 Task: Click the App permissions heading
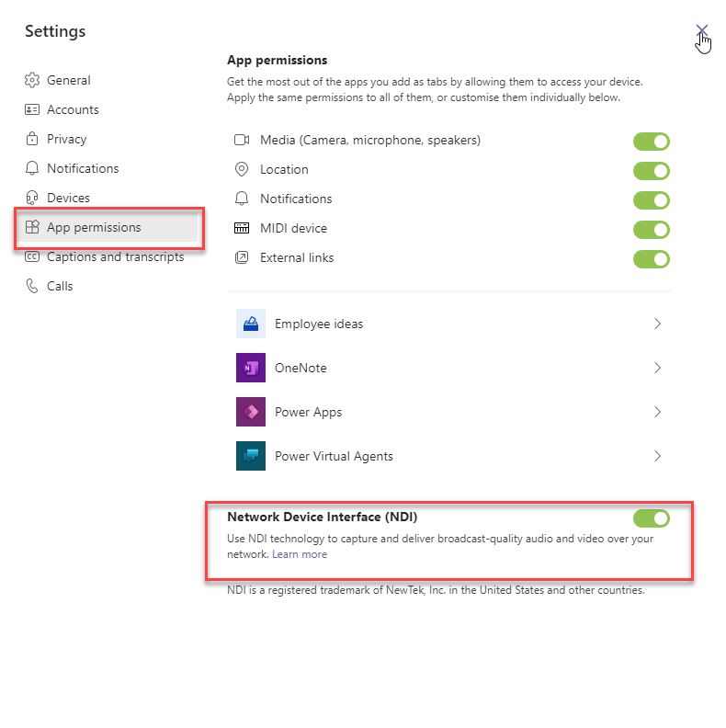click(278, 60)
